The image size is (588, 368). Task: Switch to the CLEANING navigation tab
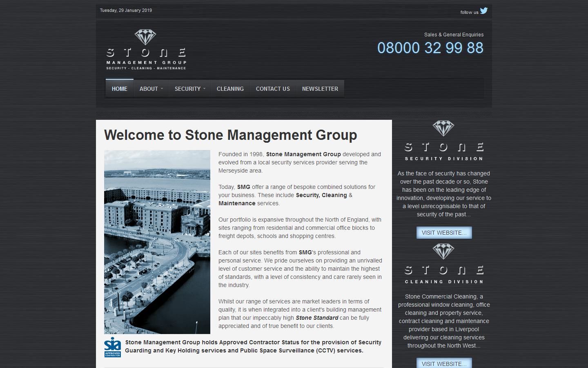(230, 88)
